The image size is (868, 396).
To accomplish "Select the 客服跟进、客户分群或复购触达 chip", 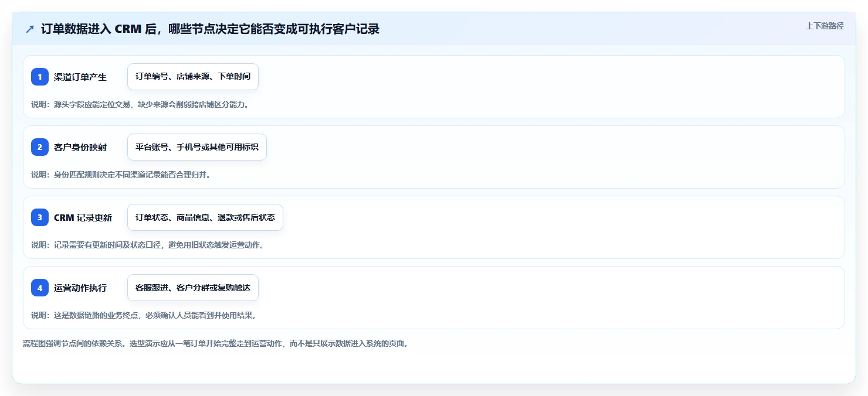I will (x=193, y=288).
